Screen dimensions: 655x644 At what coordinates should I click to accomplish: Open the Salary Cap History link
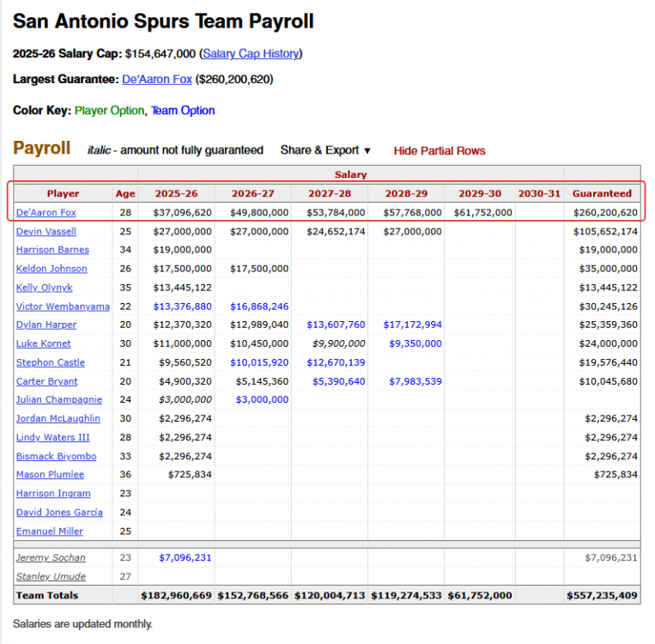251,54
